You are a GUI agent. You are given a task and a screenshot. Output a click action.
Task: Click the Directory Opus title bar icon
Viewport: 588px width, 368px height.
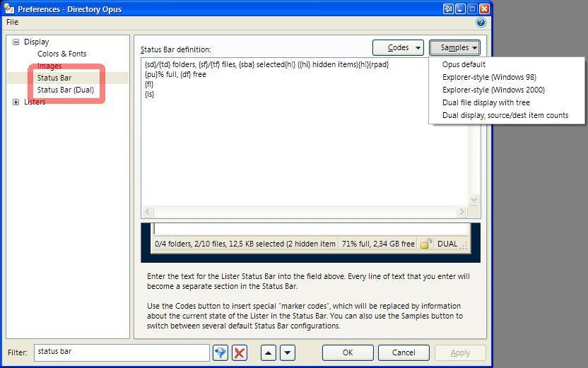[8, 8]
